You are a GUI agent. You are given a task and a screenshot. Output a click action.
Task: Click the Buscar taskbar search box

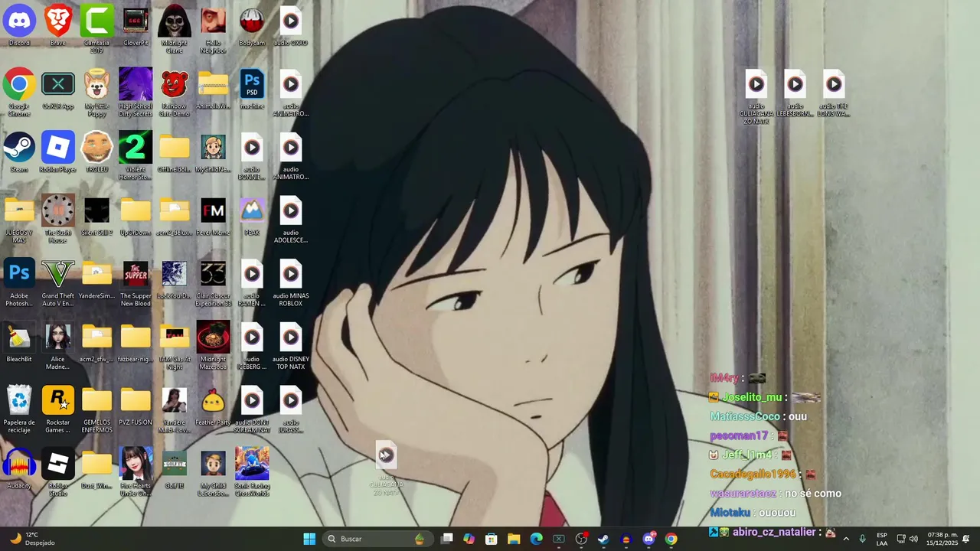click(377, 539)
